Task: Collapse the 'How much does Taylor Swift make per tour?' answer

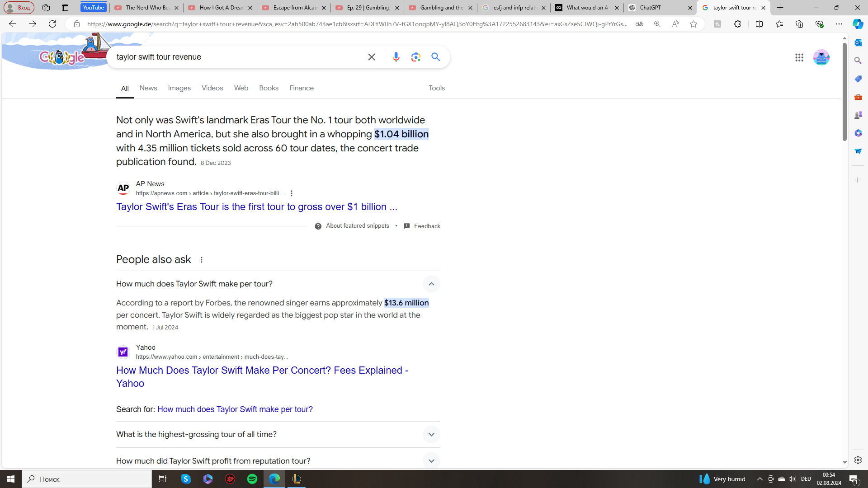Action: (431, 284)
